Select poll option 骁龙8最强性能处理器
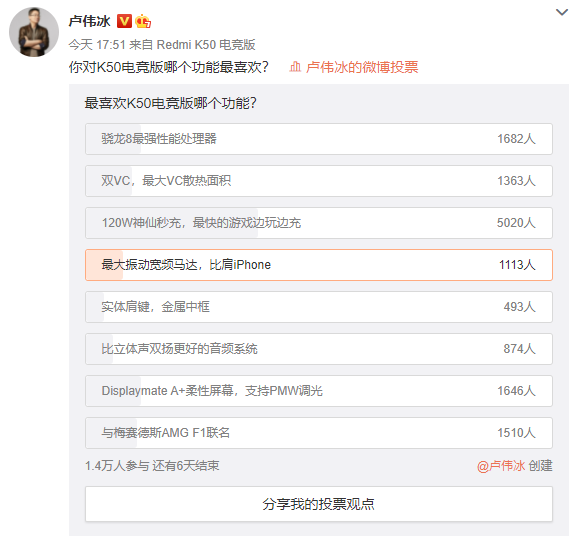 (318, 139)
